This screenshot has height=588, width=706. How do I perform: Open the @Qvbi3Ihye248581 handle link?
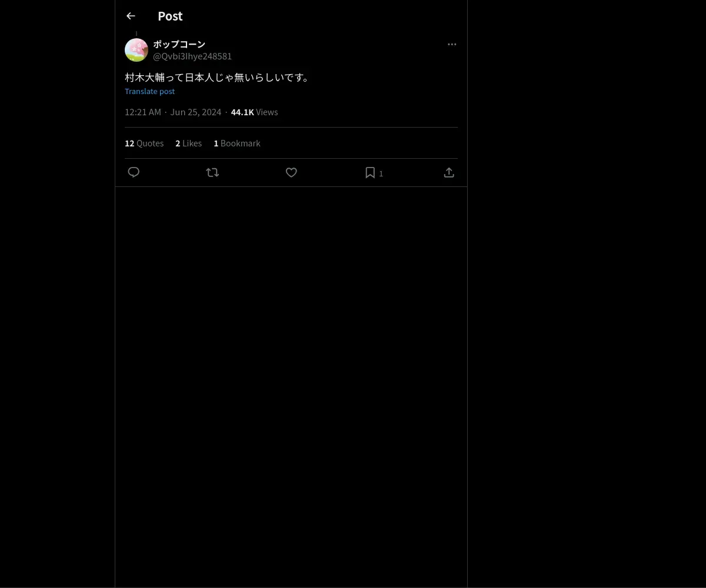click(x=192, y=56)
